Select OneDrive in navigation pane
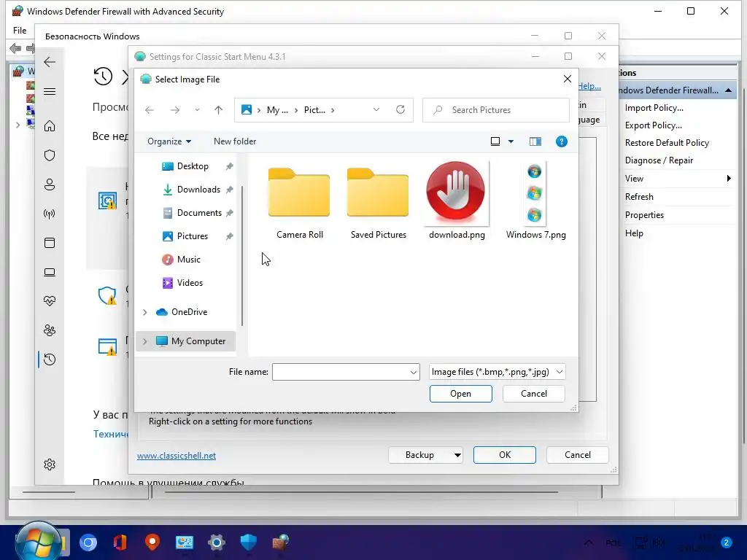747x560 pixels. (189, 312)
